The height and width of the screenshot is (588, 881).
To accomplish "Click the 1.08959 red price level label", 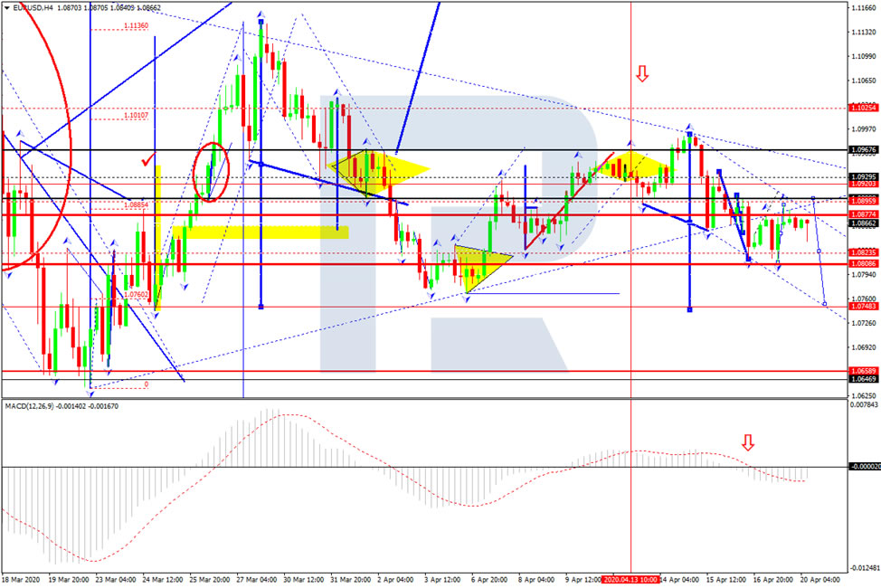I will click(864, 201).
